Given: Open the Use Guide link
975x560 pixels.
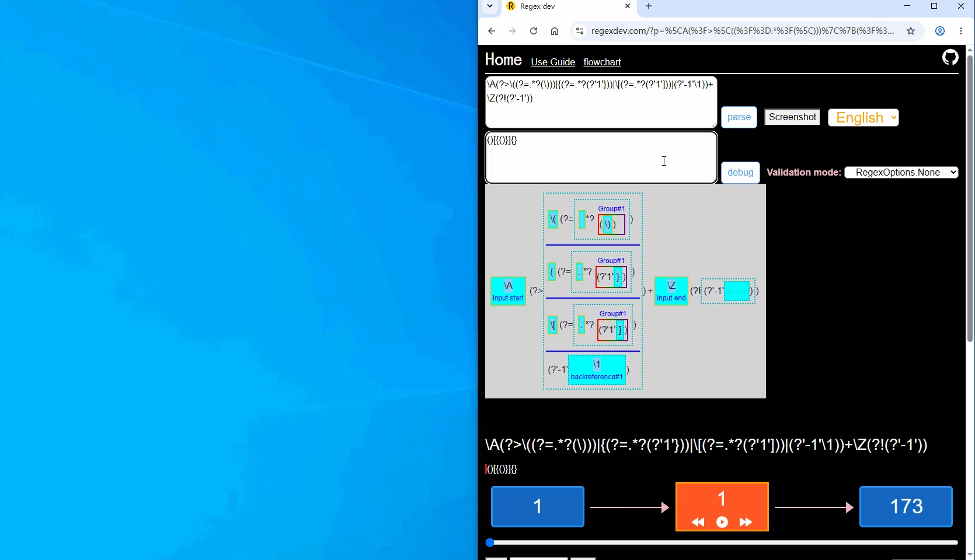Looking at the screenshot, I should (x=553, y=62).
